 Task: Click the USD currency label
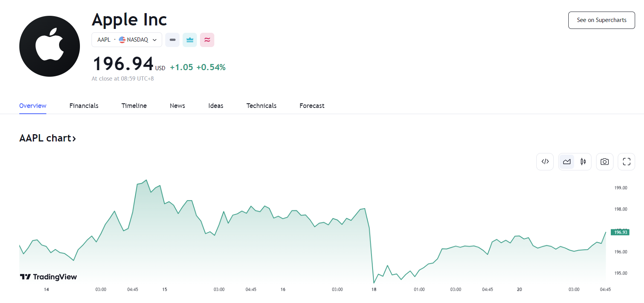coord(160,68)
